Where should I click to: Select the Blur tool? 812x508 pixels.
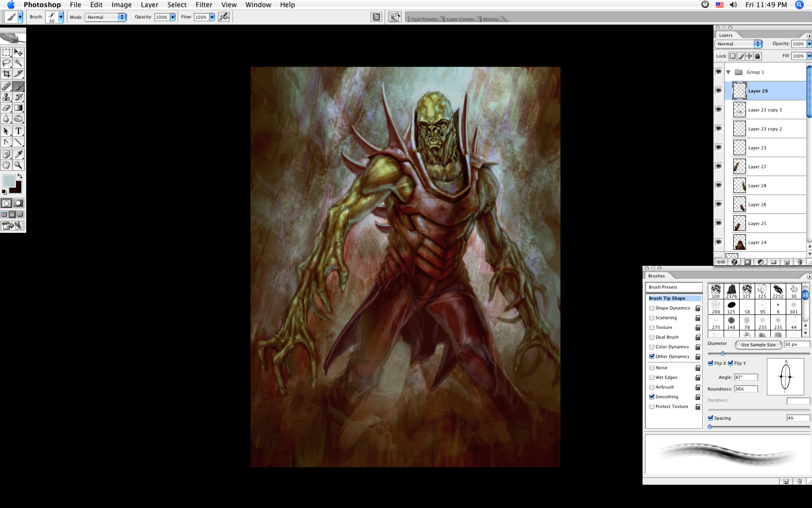point(6,118)
